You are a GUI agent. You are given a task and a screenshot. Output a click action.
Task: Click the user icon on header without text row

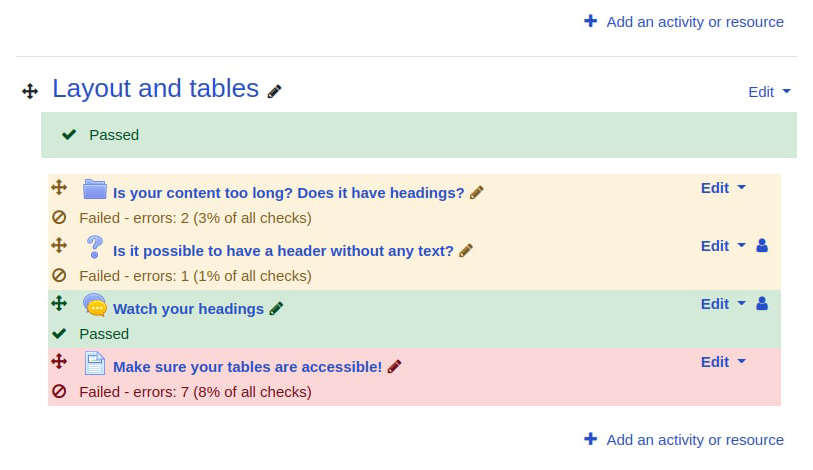click(762, 245)
